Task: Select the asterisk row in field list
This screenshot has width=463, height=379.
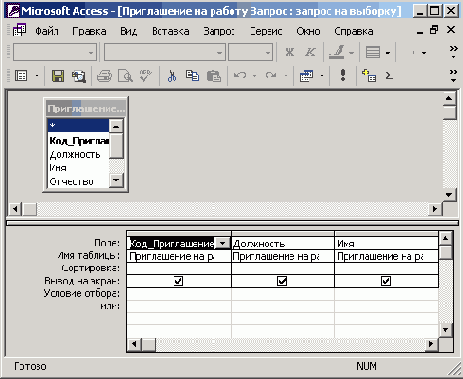Action: coord(78,125)
